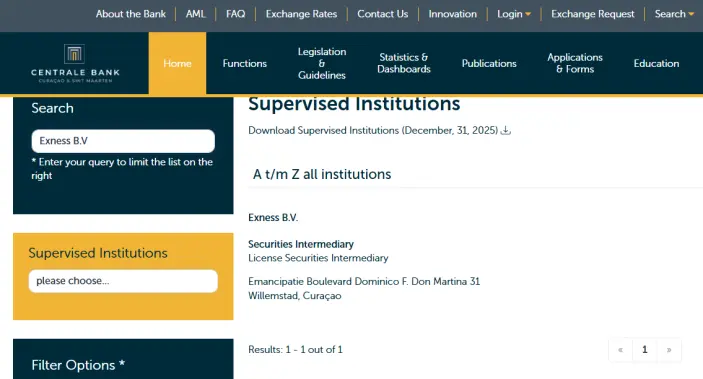Open Legislation & Guidelines menu
The width and height of the screenshot is (703, 379).
(x=322, y=63)
